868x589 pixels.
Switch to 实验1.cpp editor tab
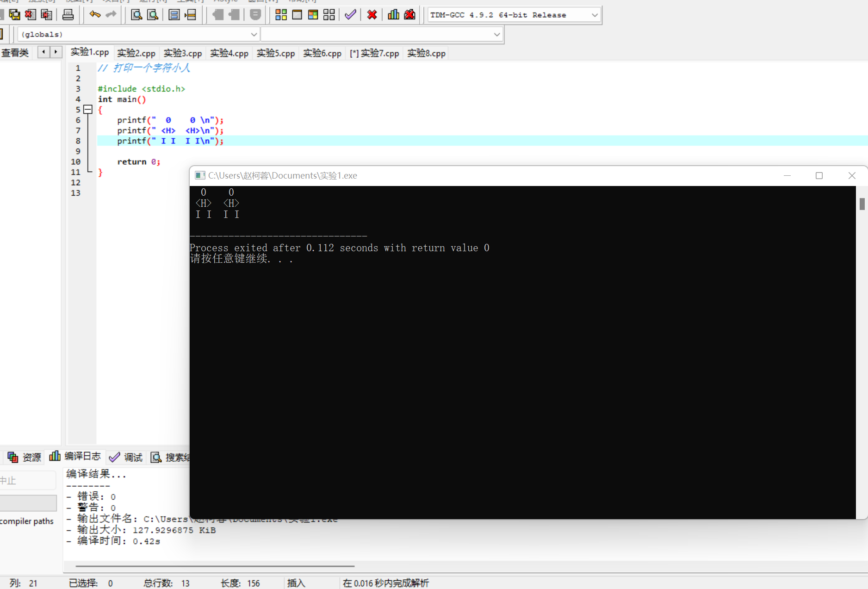pyautogui.click(x=90, y=52)
